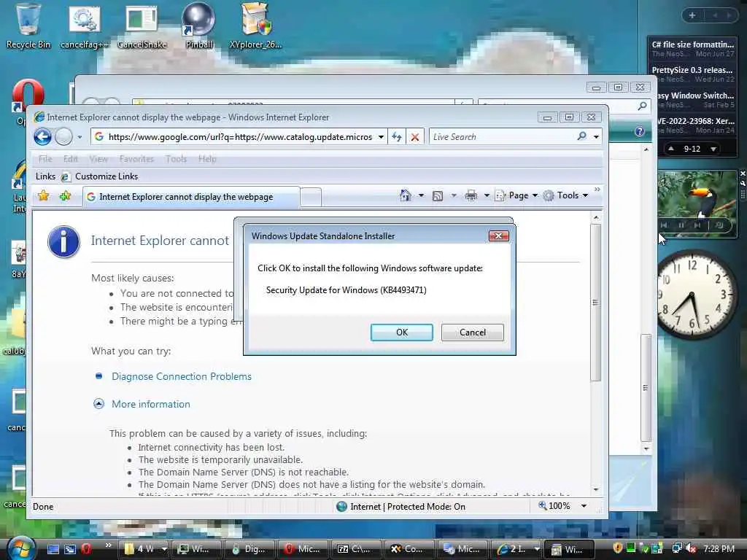Click the red Stop loading button
The height and width of the screenshot is (560, 747).
pyautogui.click(x=414, y=137)
